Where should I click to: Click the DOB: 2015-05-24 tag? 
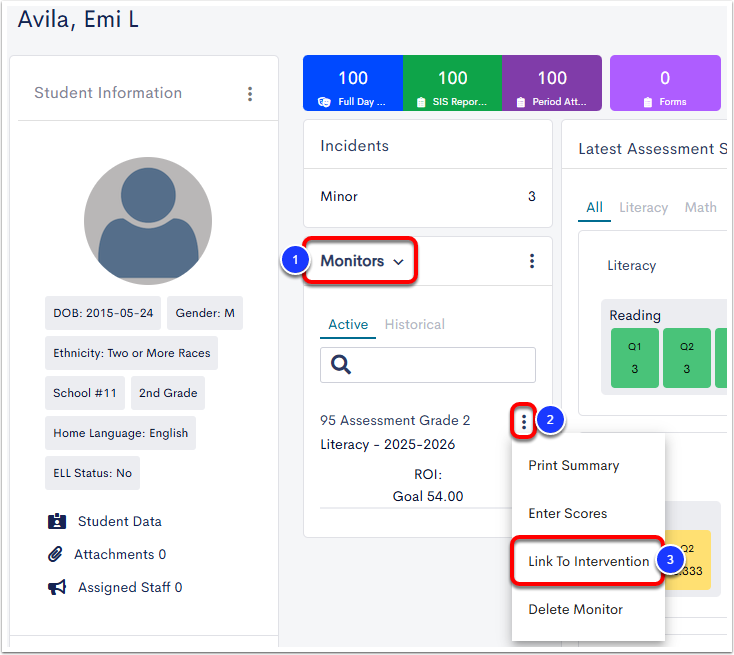click(103, 313)
